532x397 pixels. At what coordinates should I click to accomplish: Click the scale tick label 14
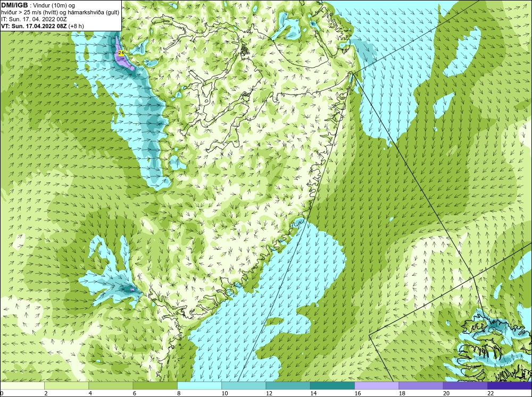tap(313, 393)
